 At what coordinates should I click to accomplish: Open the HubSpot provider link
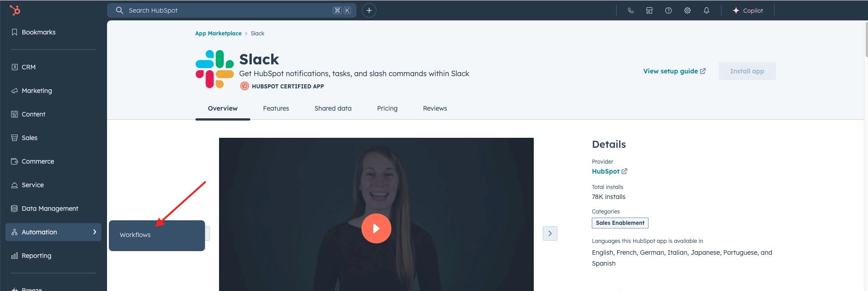click(x=610, y=171)
